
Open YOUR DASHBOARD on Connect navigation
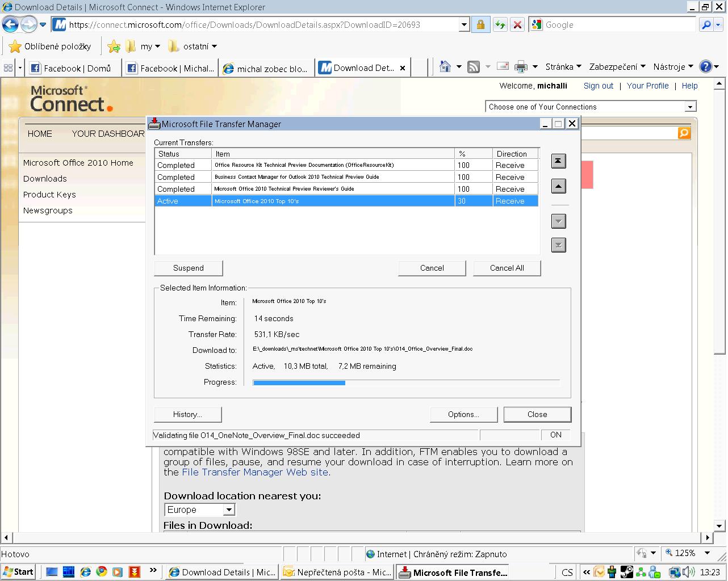pos(108,133)
